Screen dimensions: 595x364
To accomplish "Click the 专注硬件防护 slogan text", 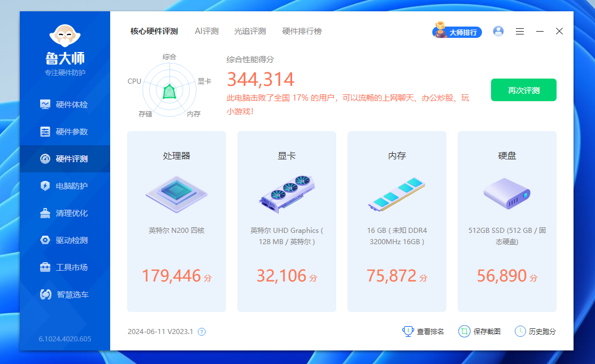I will pos(65,73).
